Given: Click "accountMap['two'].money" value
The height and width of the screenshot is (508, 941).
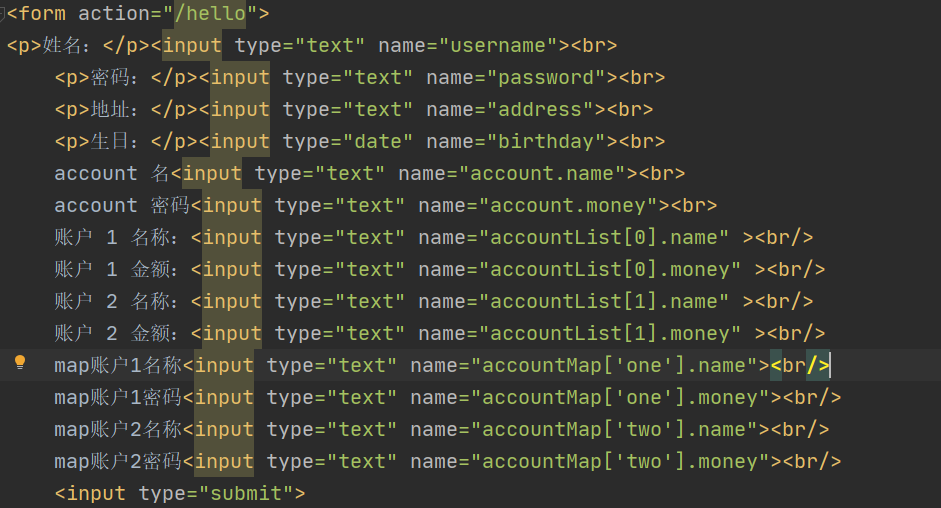Looking at the screenshot, I should [620, 461].
